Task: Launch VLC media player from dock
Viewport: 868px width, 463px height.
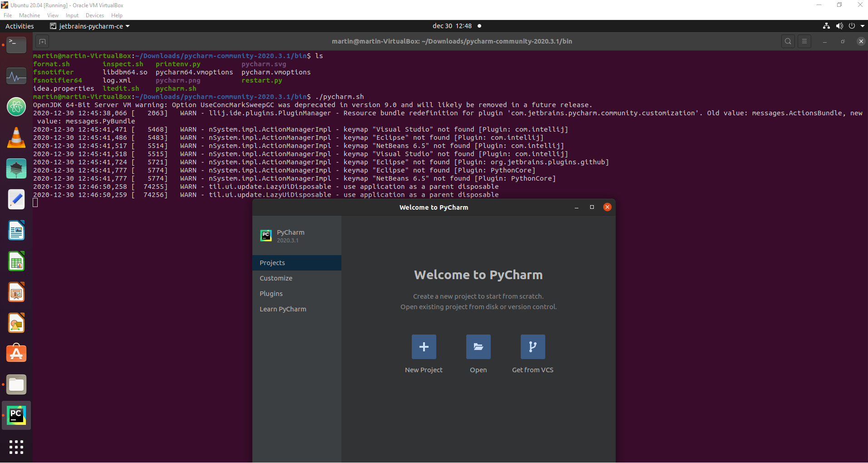Action: click(16, 138)
